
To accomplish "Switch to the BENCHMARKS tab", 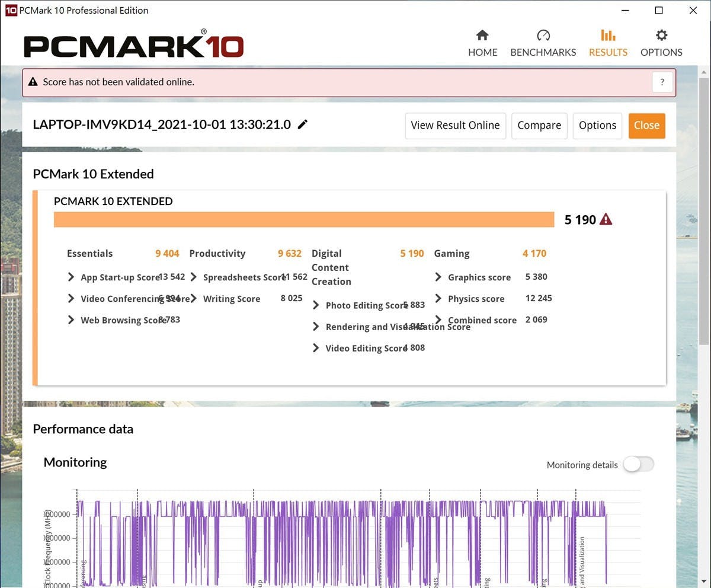I will pyautogui.click(x=543, y=43).
